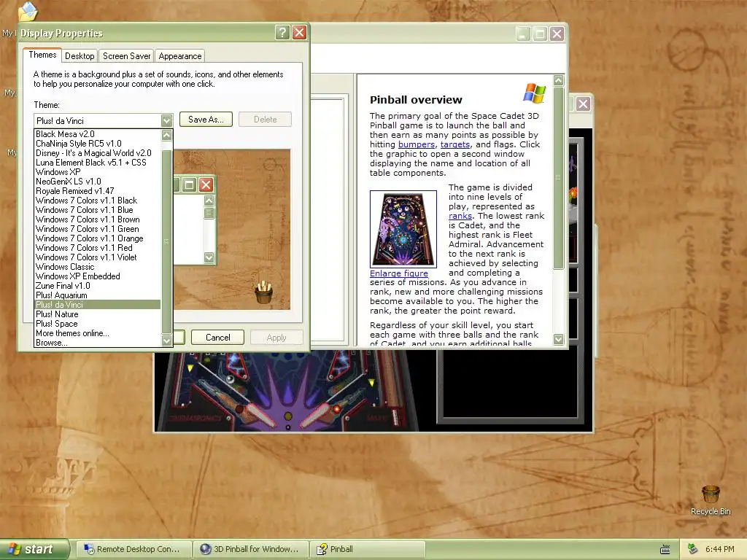Close the Display Properties dialog

[x=299, y=32]
